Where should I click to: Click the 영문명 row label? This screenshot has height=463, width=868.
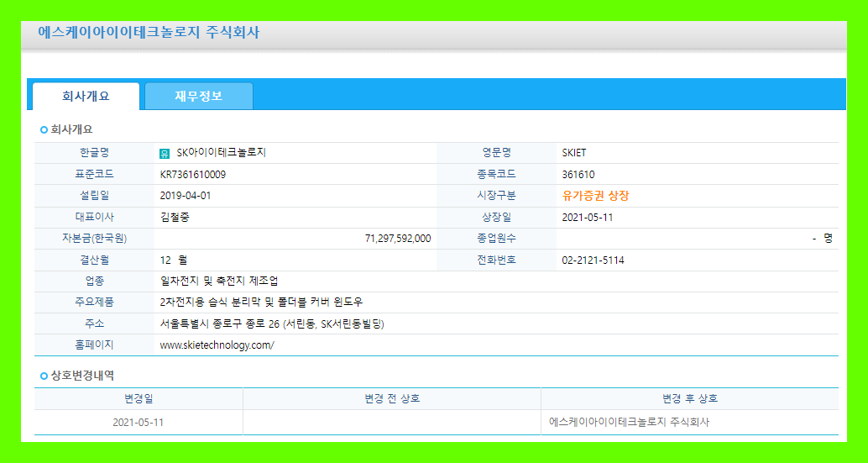(497, 153)
